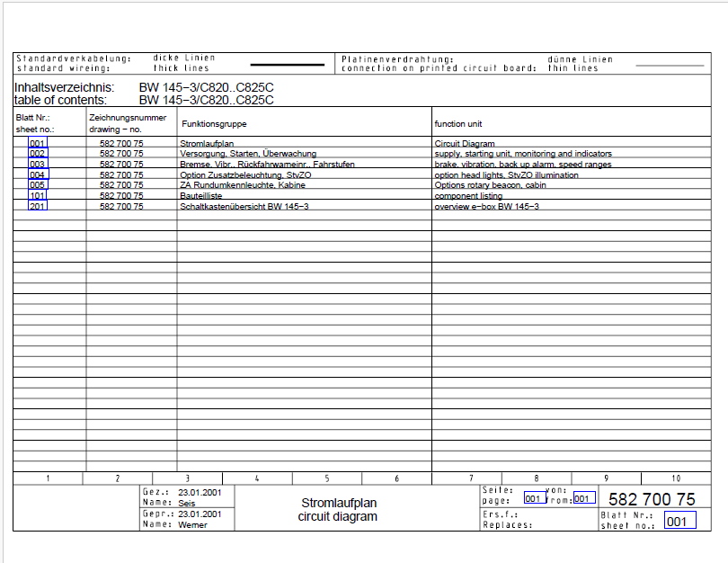Screen dimensions: 728x563
Task: Open sheet link 002 in contents table
Action: tap(38, 153)
